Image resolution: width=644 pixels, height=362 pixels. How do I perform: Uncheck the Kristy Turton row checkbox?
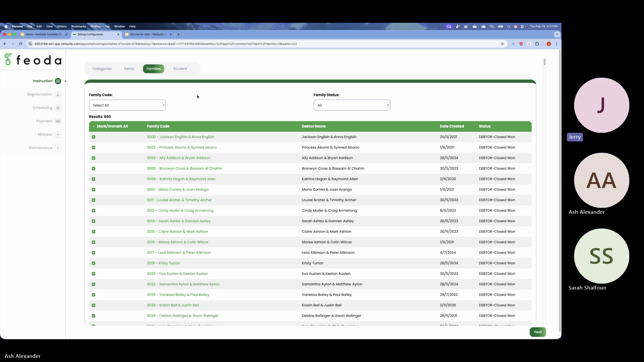click(94, 263)
